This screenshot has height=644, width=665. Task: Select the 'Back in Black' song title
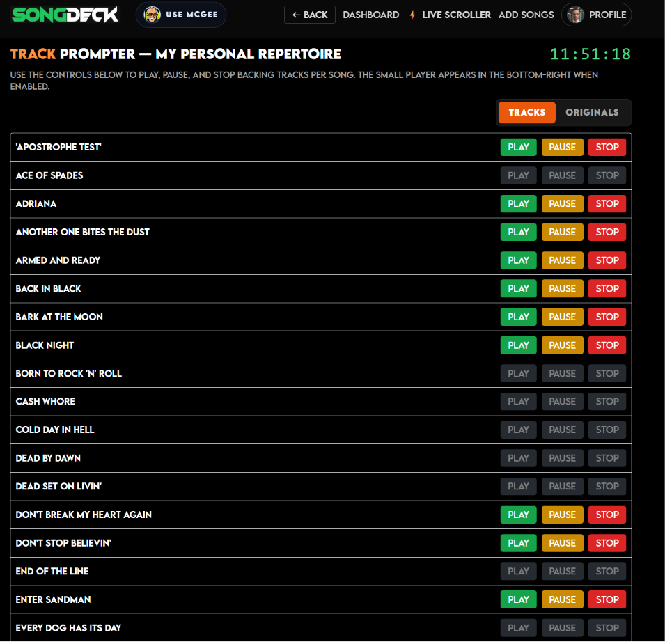(x=48, y=289)
